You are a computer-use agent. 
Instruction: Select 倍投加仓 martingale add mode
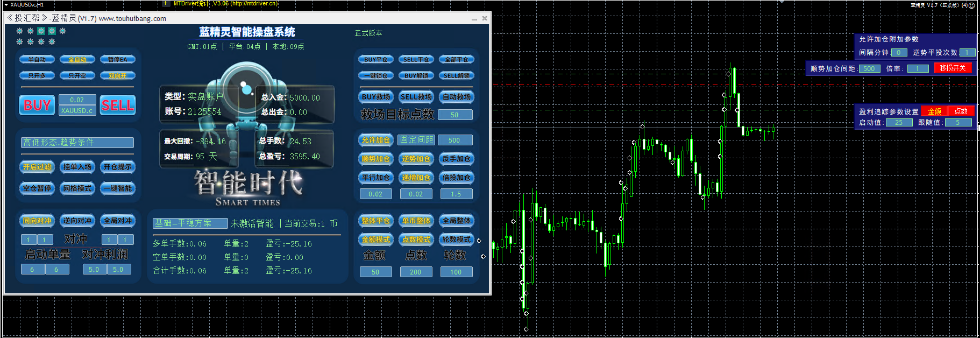pos(456,178)
